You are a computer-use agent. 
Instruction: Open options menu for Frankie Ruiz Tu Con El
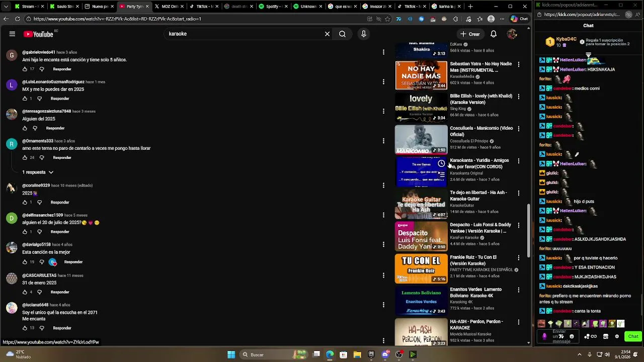coord(519,257)
